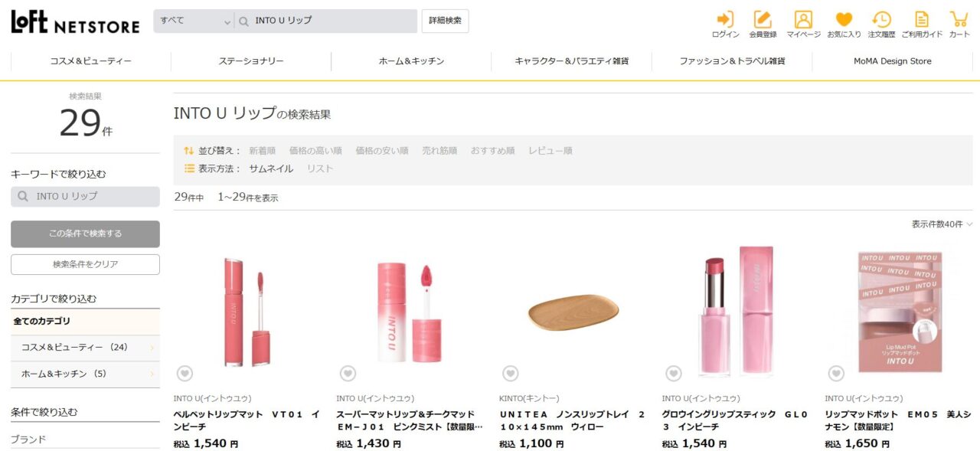The height and width of the screenshot is (451, 980).
Task: Sort results by 価格の高い順
Action: click(315, 151)
